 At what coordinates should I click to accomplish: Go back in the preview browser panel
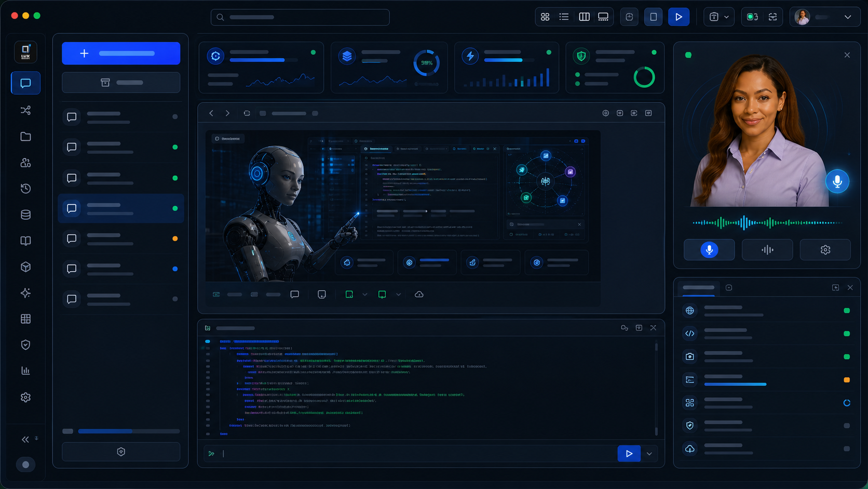211,113
